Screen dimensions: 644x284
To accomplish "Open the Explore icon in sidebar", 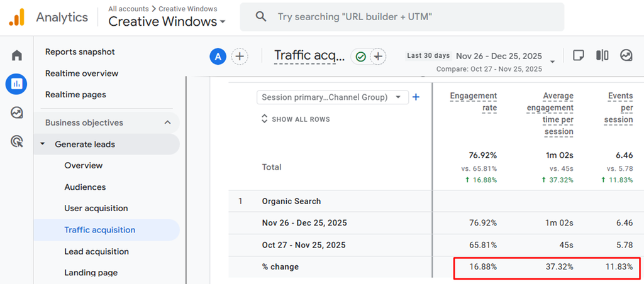I will pyautogui.click(x=17, y=112).
